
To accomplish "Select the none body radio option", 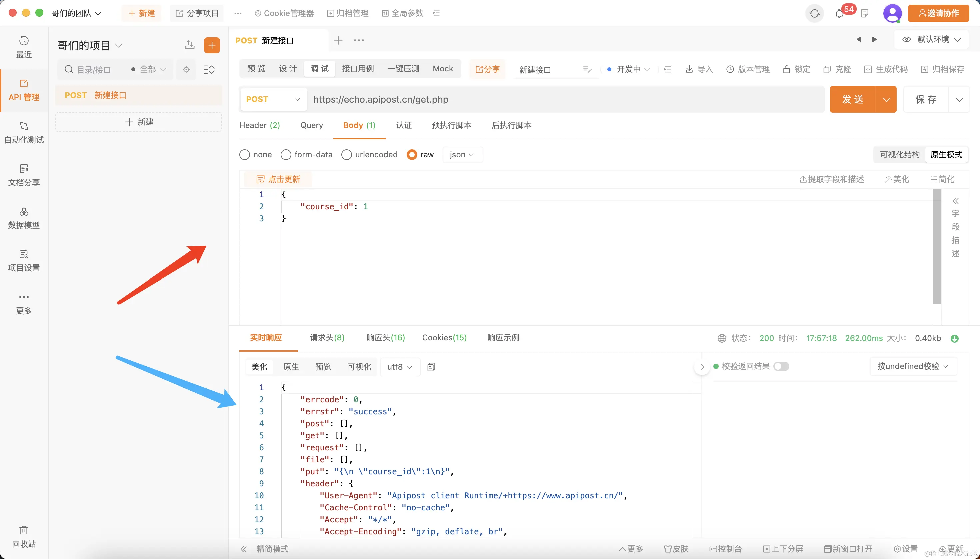I will (x=245, y=155).
